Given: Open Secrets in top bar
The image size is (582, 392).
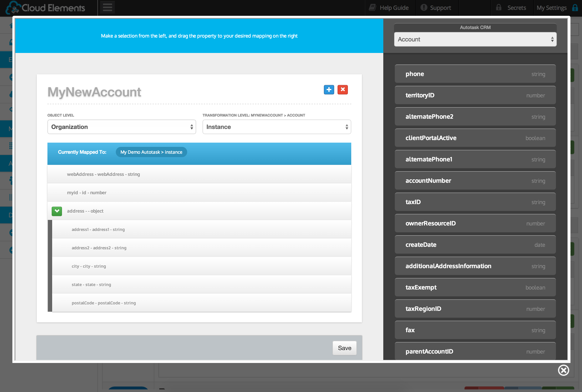Looking at the screenshot, I should pos(511,8).
